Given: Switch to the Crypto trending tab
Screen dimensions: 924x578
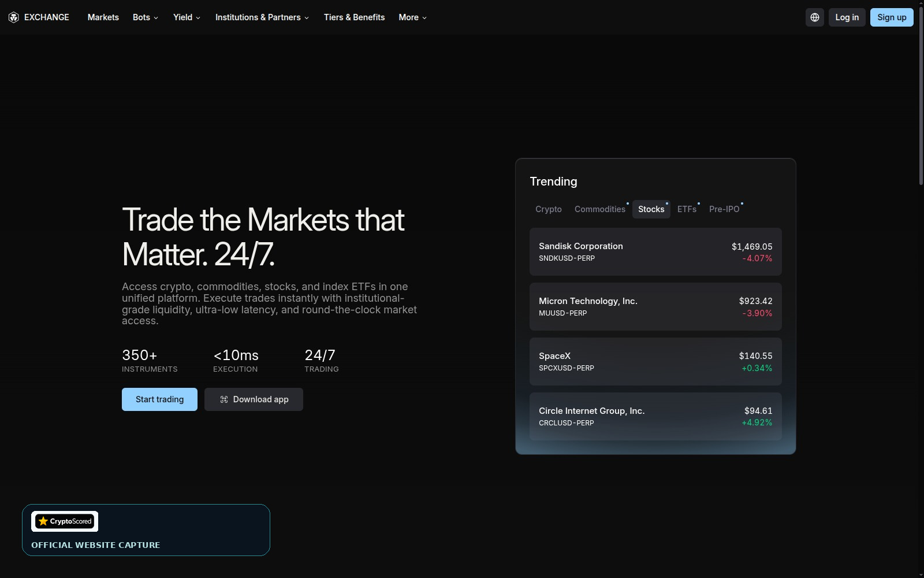Looking at the screenshot, I should 549,209.
